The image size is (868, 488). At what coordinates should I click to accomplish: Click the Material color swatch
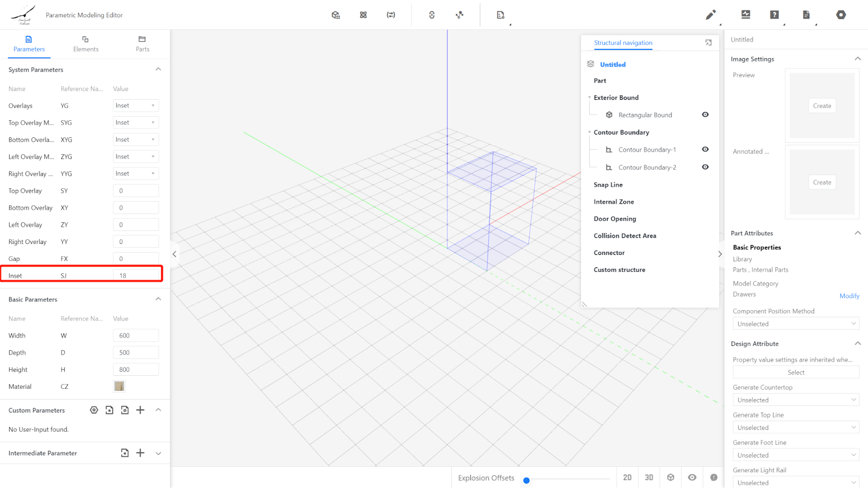click(119, 387)
